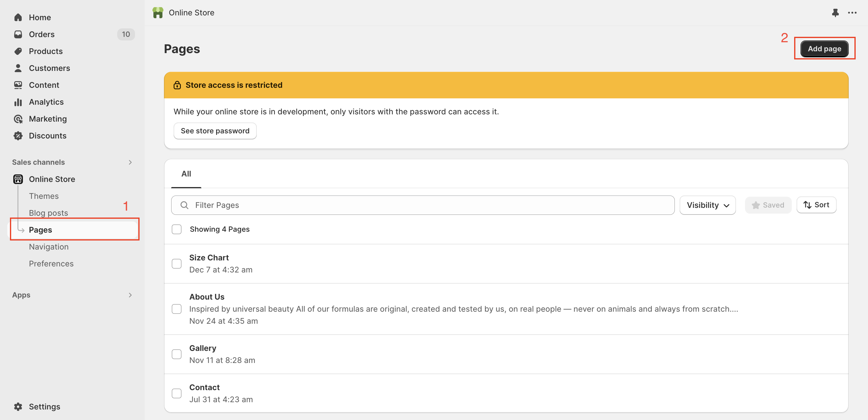Image resolution: width=868 pixels, height=420 pixels.
Task: Select the About Us page checkbox
Action: (177, 309)
